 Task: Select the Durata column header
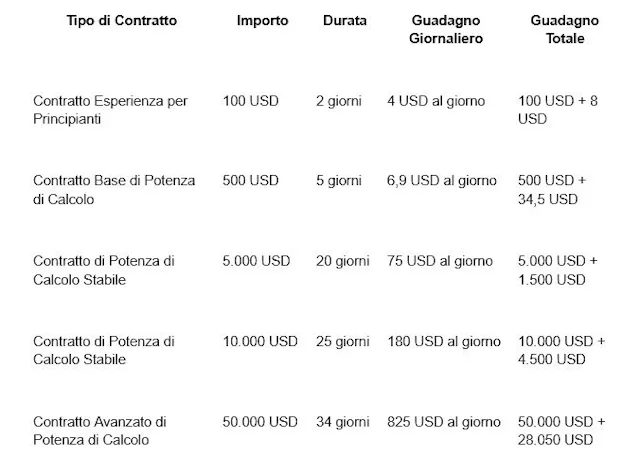tap(344, 20)
